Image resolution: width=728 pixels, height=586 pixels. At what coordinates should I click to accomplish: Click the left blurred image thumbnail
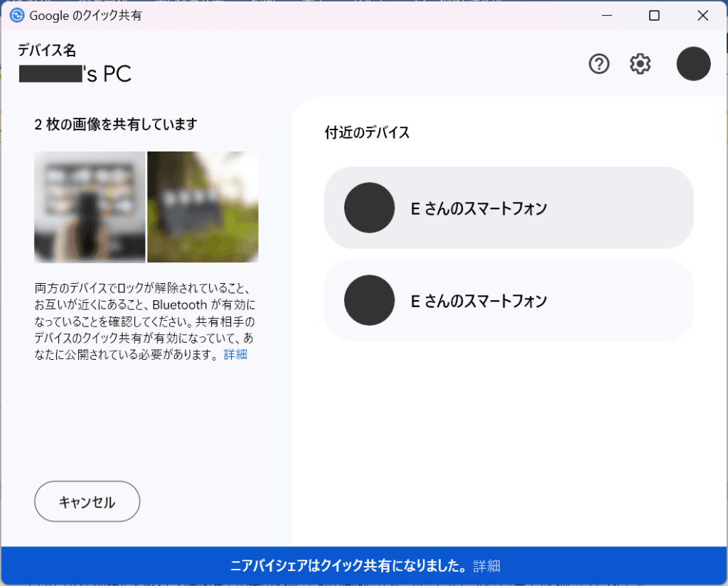(x=90, y=206)
